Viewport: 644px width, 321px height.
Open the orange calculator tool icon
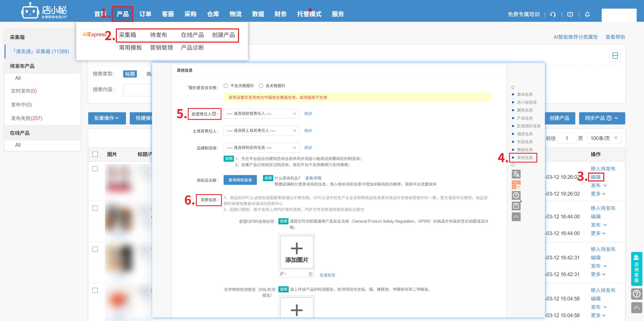516,184
